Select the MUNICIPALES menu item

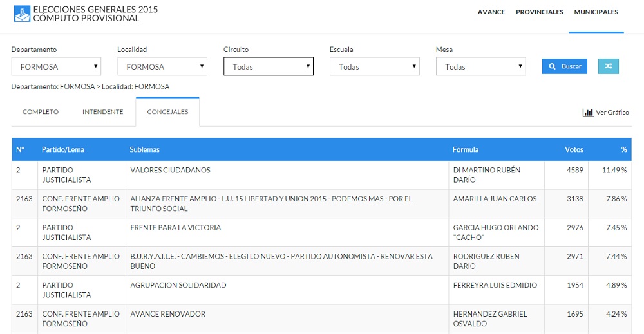click(x=596, y=12)
